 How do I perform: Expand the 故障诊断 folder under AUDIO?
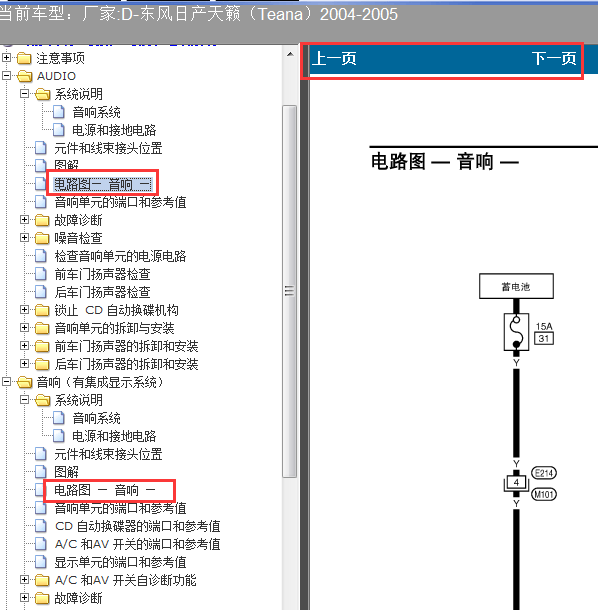coord(24,219)
